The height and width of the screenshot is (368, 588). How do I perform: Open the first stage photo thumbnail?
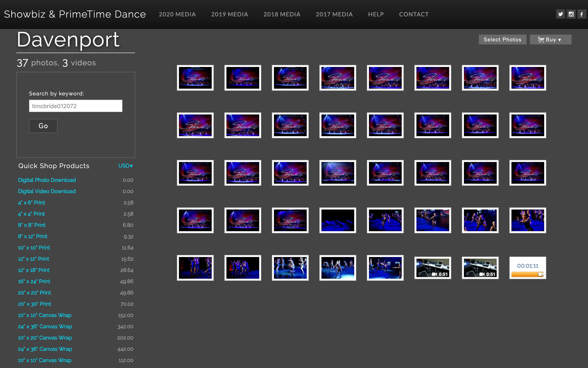point(195,78)
